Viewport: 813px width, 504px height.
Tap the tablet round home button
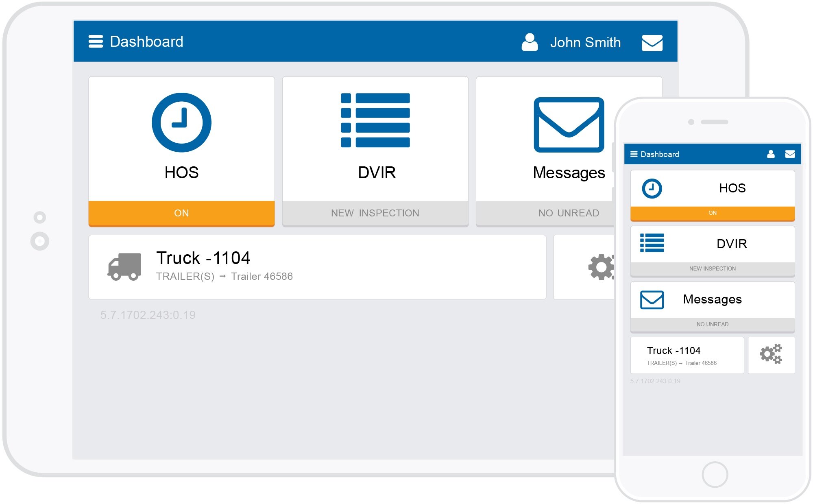tap(39, 241)
